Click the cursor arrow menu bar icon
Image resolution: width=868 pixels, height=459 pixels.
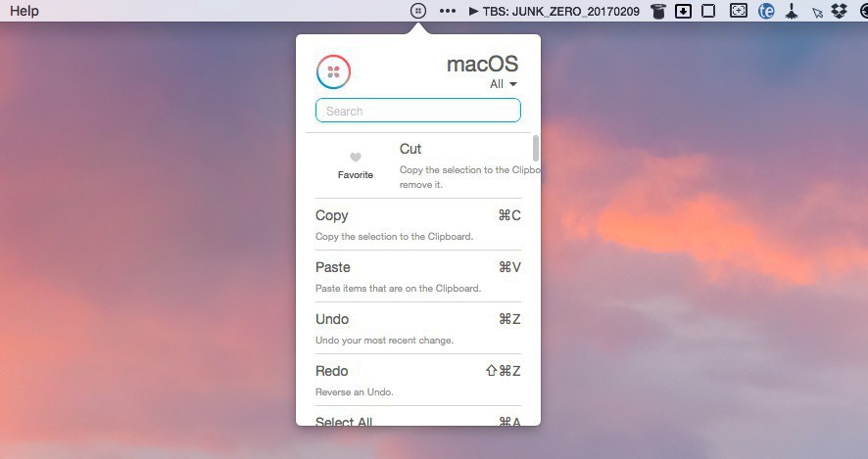tap(817, 12)
